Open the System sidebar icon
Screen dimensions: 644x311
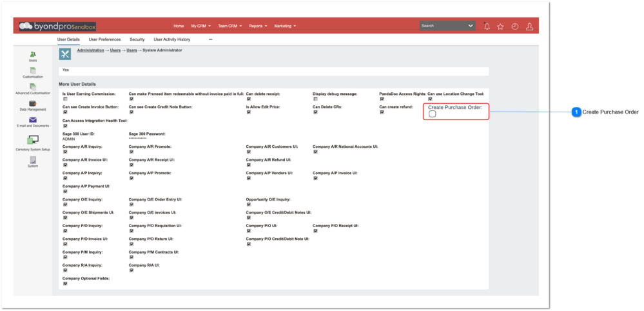tap(33, 160)
